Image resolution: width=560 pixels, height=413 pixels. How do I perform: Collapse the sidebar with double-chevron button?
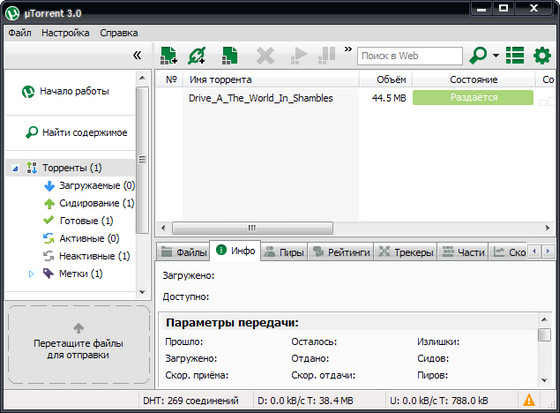[x=137, y=55]
